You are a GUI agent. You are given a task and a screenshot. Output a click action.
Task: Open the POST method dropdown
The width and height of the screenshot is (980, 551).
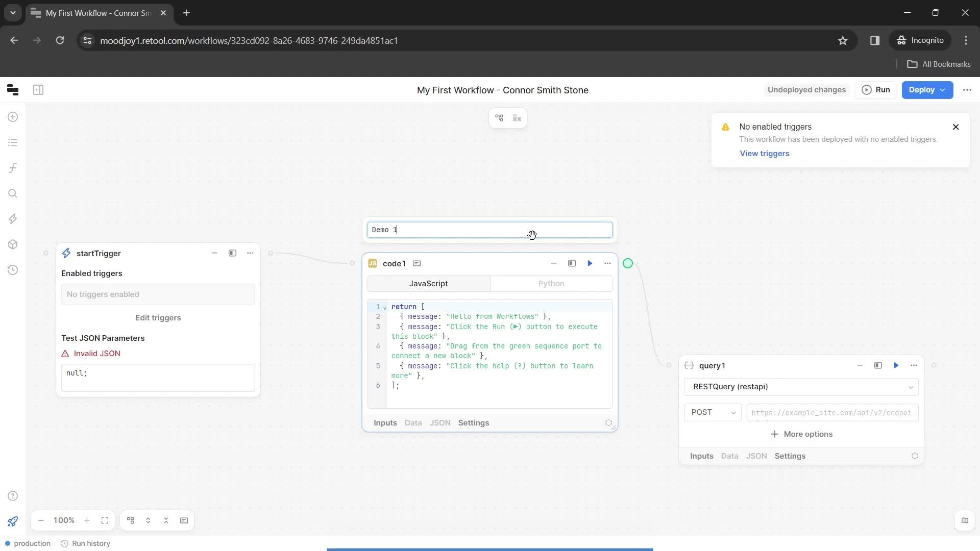[713, 412]
